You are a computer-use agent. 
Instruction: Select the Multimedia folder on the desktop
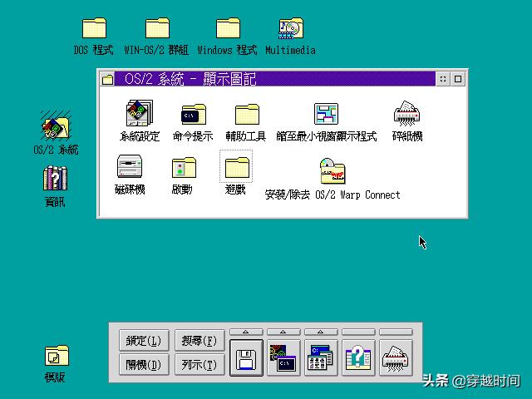click(290, 28)
